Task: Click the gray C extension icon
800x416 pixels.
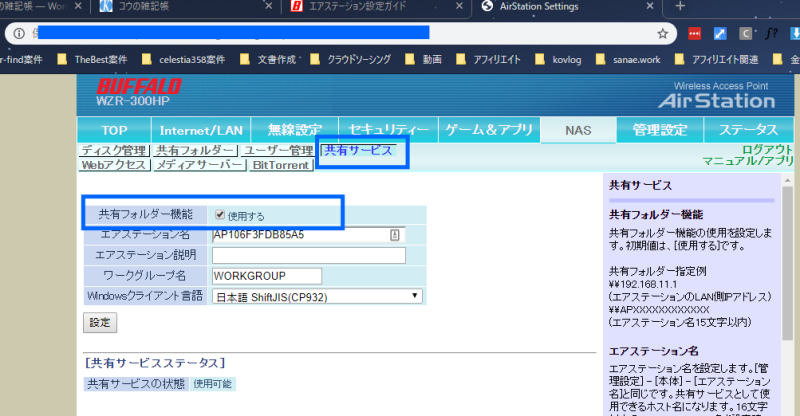Action: [746, 33]
